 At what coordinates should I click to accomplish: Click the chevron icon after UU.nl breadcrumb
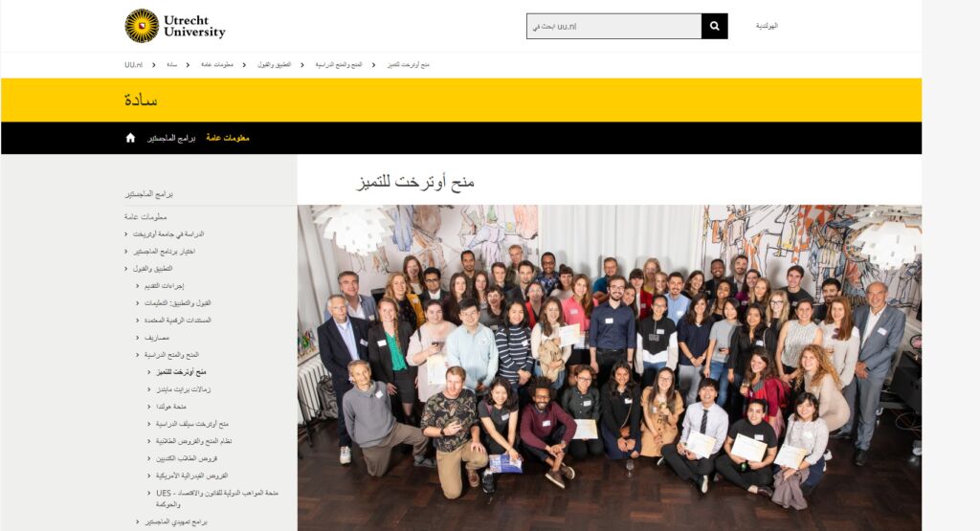154,65
